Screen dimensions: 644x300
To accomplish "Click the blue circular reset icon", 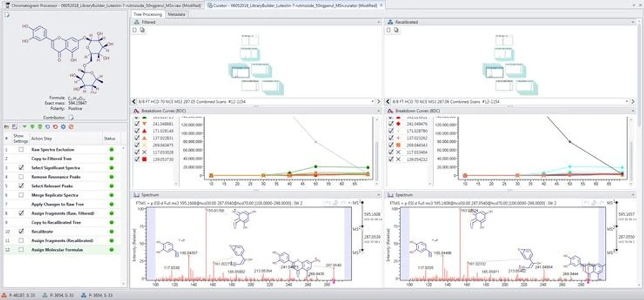I will pyautogui.click(x=48, y=127).
